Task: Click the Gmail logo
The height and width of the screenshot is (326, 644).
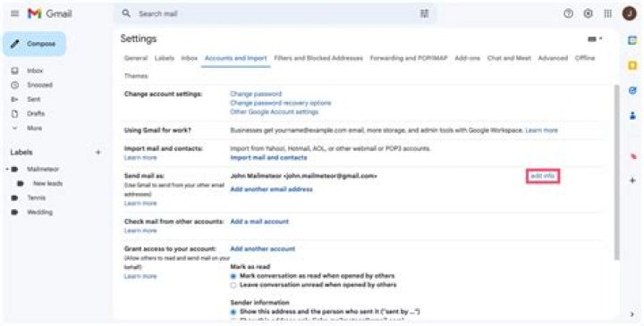Action: point(50,13)
